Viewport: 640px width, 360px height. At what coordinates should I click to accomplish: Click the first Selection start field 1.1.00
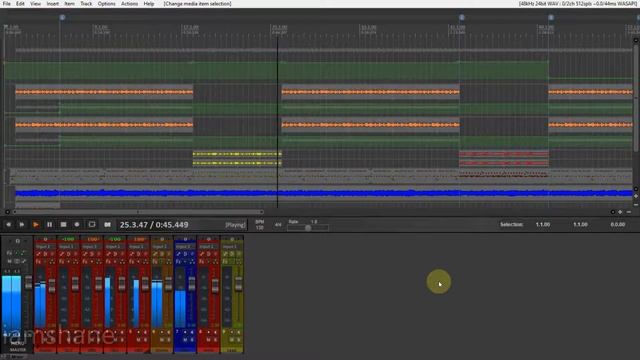click(x=542, y=224)
